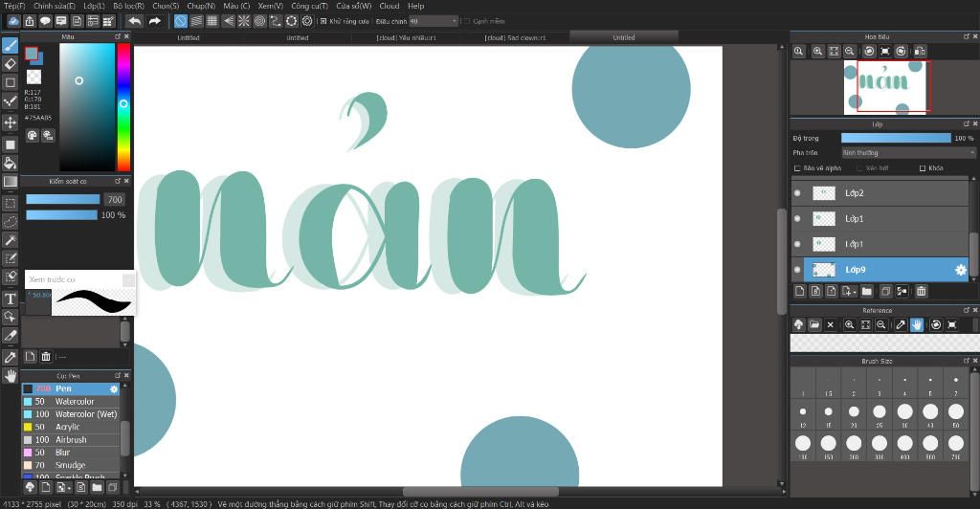Click the Navigator canvas thumbnail preview
980x509 pixels.
[x=884, y=87]
